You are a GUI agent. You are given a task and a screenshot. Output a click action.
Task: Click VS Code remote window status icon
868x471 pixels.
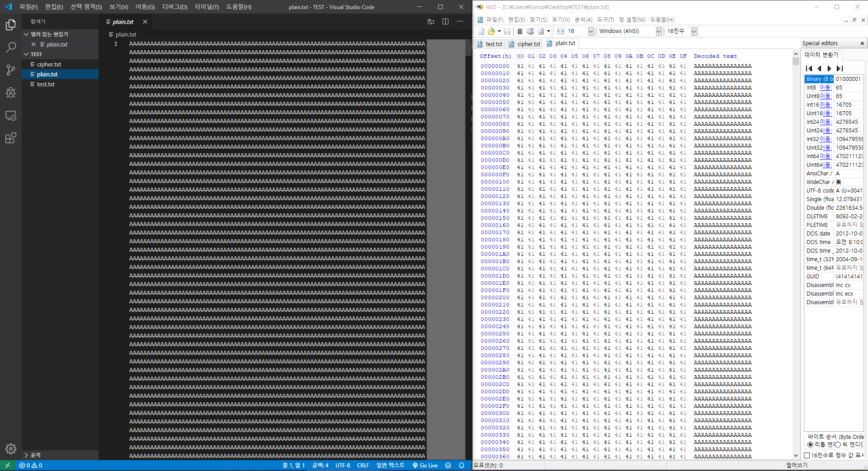tap(7, 465)
